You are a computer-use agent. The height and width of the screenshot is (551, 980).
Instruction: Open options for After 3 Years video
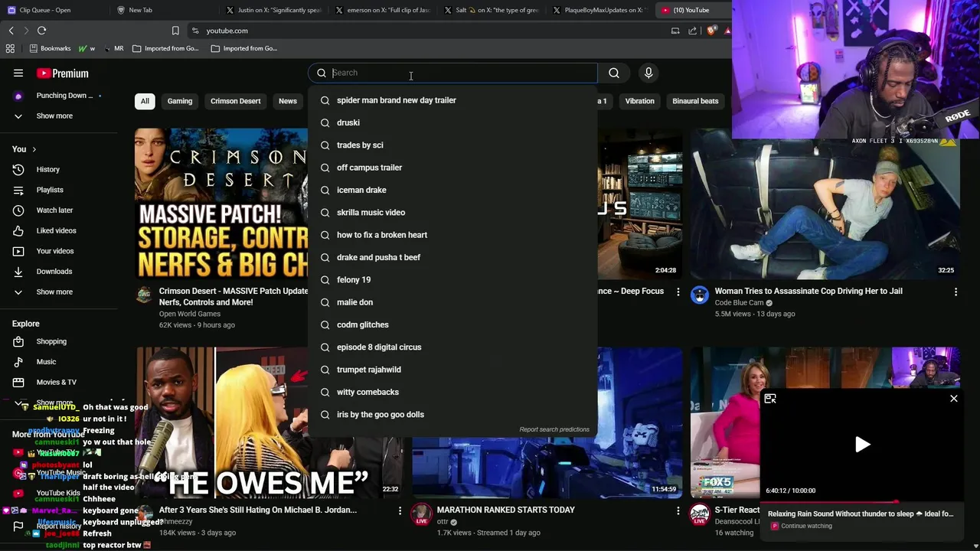[400, 510]
